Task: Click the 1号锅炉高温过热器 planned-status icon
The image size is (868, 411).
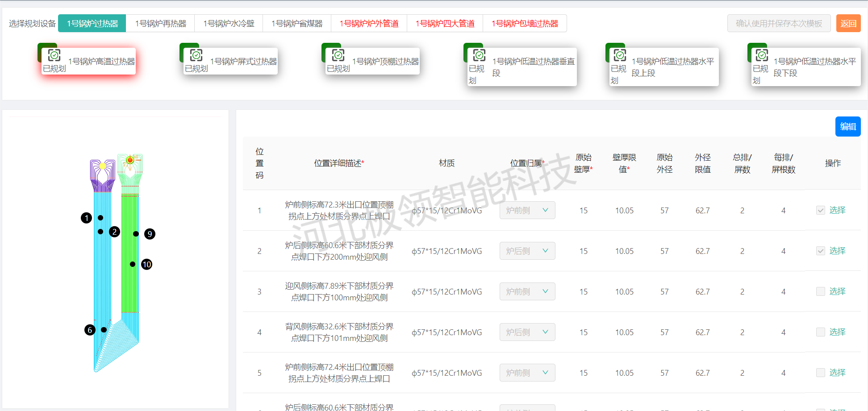Action: click(54, 55)
